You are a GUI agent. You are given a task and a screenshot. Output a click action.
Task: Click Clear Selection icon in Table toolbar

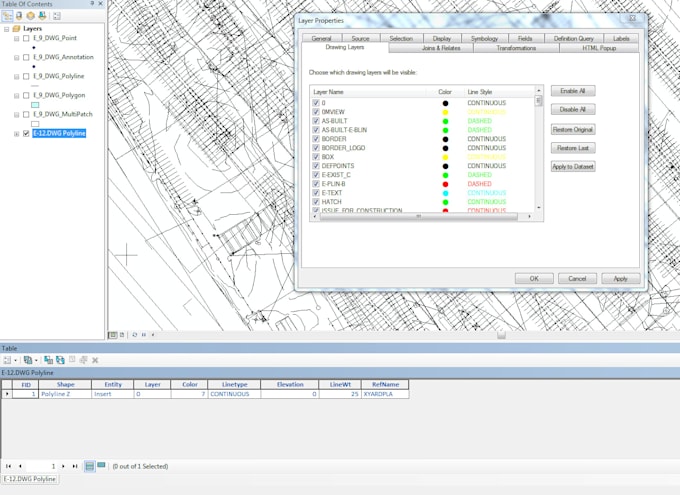pos(72,360)
